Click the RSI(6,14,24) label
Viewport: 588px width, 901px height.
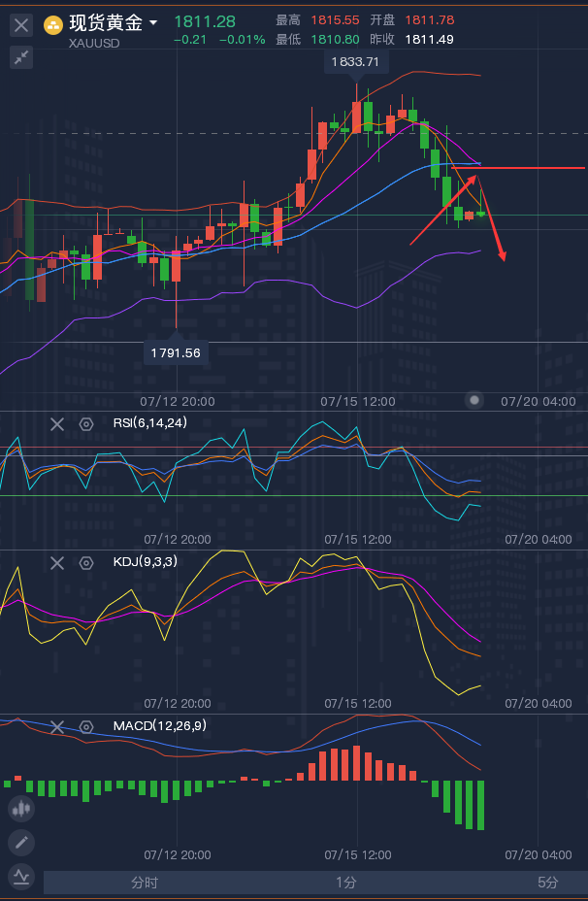149,423
